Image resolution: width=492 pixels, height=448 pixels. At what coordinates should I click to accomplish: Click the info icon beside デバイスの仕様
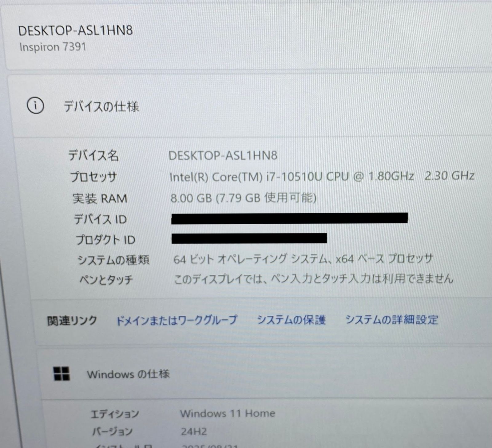35,106
